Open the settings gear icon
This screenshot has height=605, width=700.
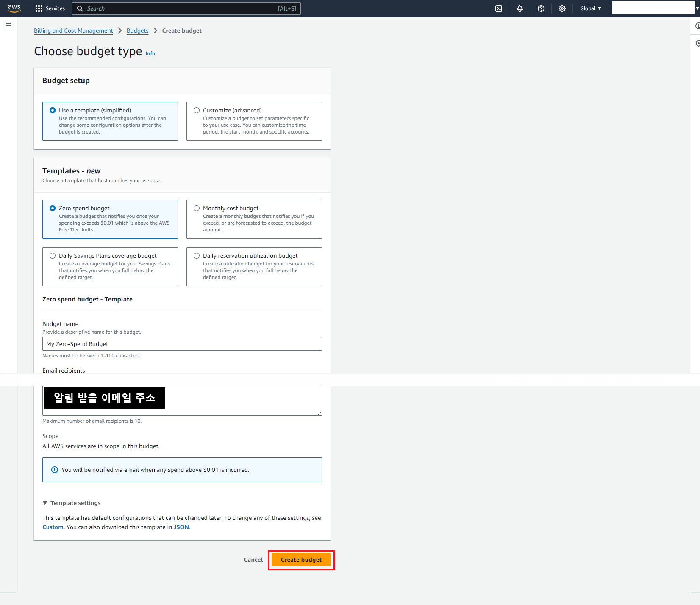point(562,8)
